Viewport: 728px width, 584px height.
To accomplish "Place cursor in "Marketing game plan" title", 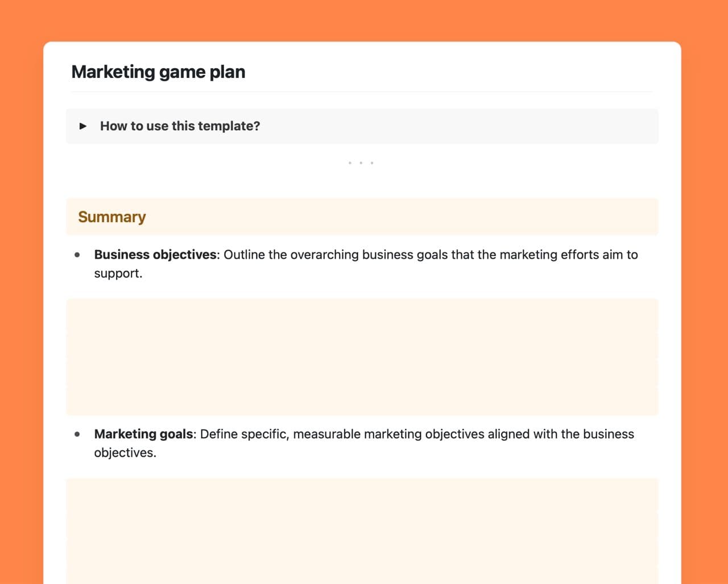I will pyautogui.click(x=158, y=72).
